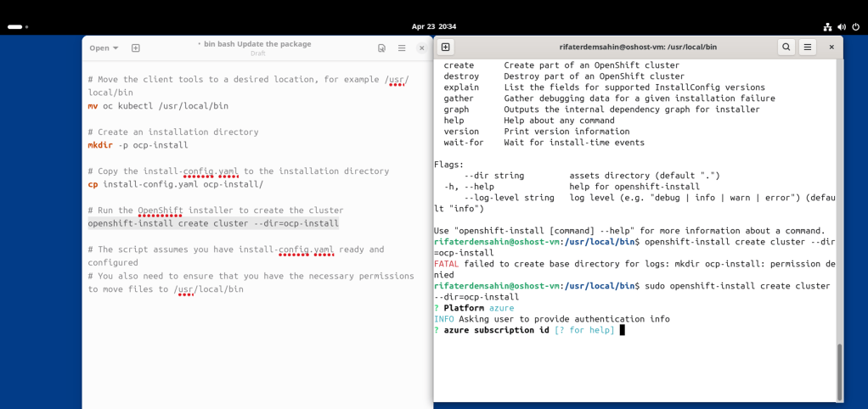
Task: Click the '# You also need to ensure' comment
Action: pyautogui.click(x=251, y=283)
